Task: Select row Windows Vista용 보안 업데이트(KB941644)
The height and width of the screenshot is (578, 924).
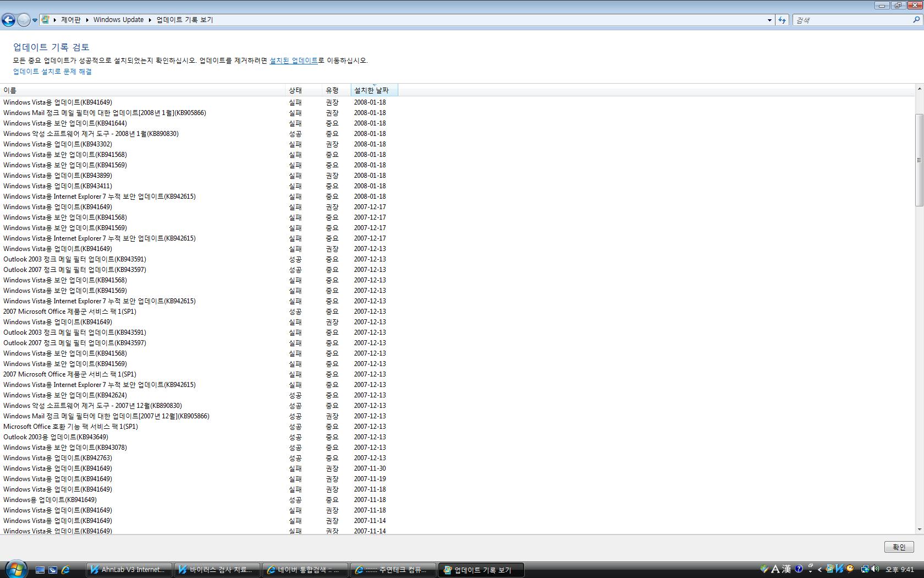Action: click(200, 123)
